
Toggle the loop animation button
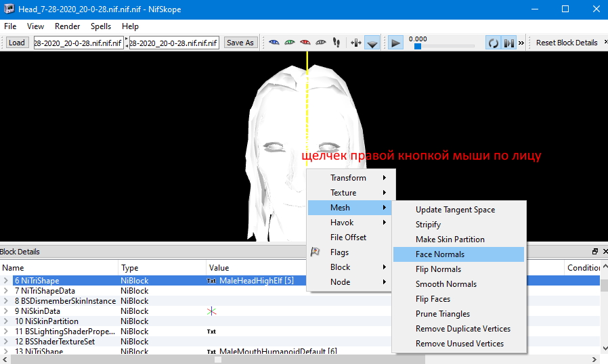pyautogui.click(x=493, y=43)
